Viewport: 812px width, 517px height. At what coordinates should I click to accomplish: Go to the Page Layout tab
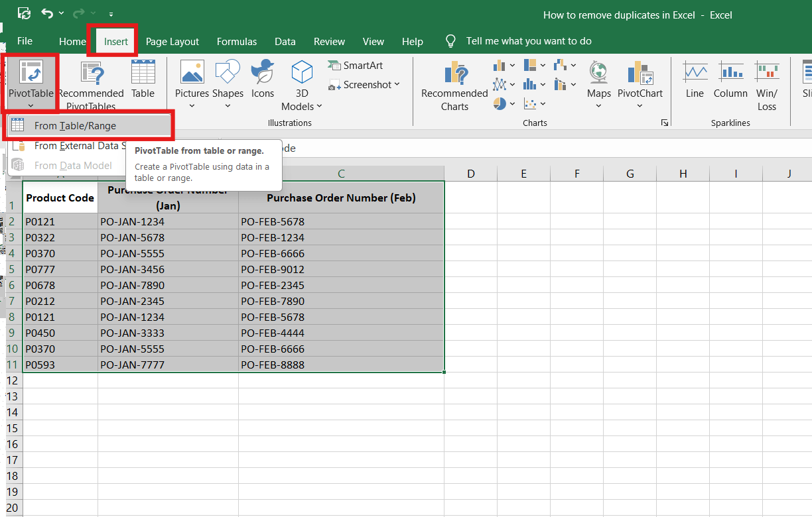pyautogui.click(x=172, y=41)
